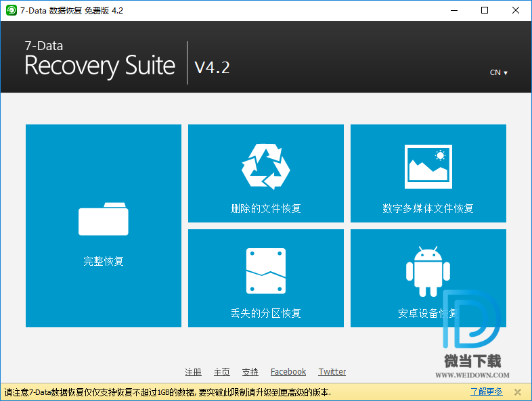Click the 7-Data app icon in title bar

click(12, 11)
